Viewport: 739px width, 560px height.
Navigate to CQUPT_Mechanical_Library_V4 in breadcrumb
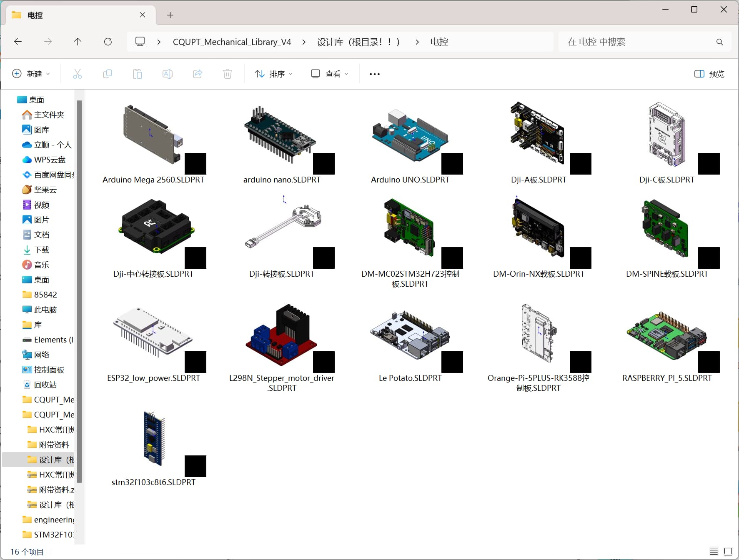point(232,42)
